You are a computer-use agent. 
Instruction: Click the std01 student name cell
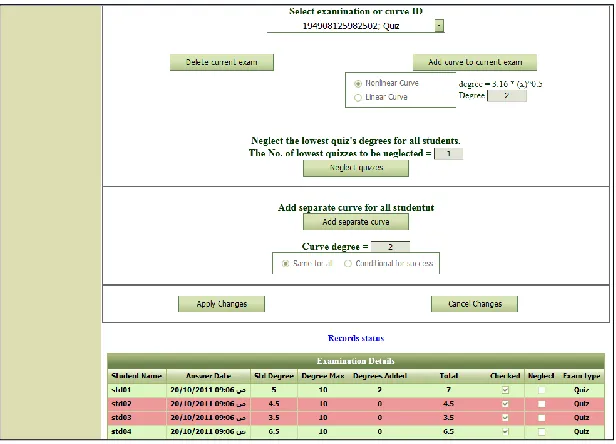pos(137,390)
